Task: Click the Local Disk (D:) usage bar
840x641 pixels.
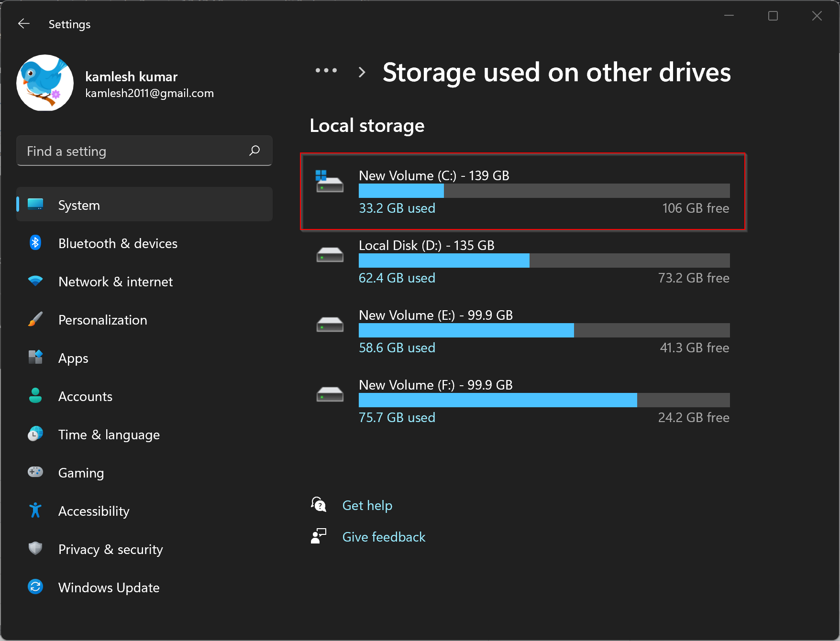Action: 544,261
